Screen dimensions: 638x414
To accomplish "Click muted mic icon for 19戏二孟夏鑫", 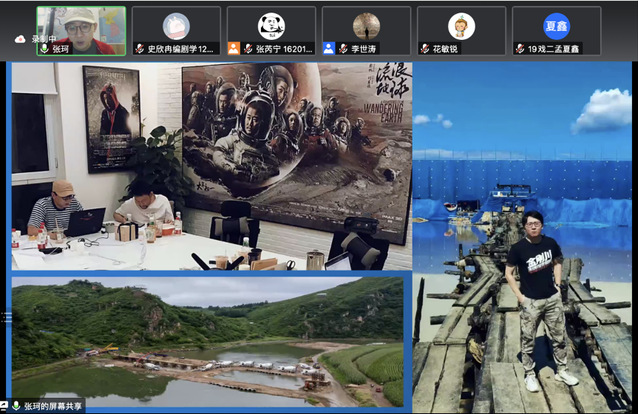I will coord(520,48).
